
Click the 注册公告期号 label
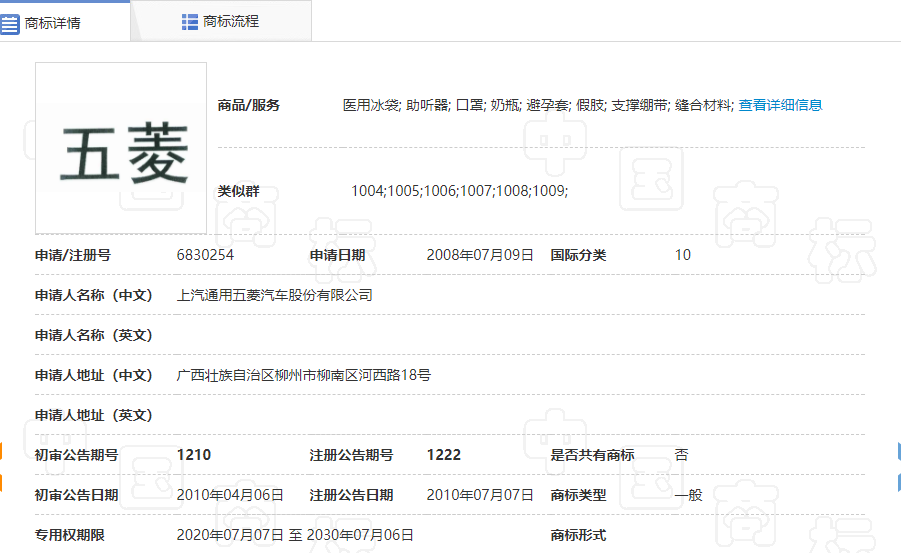(x=351, y=455)
